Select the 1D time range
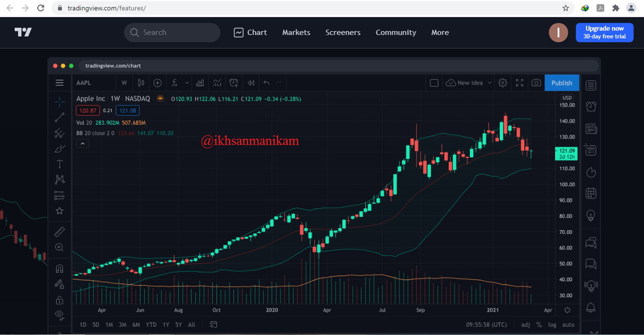Image resolution: width=644 pixels, height=335 pixels. tap(83, 324)
